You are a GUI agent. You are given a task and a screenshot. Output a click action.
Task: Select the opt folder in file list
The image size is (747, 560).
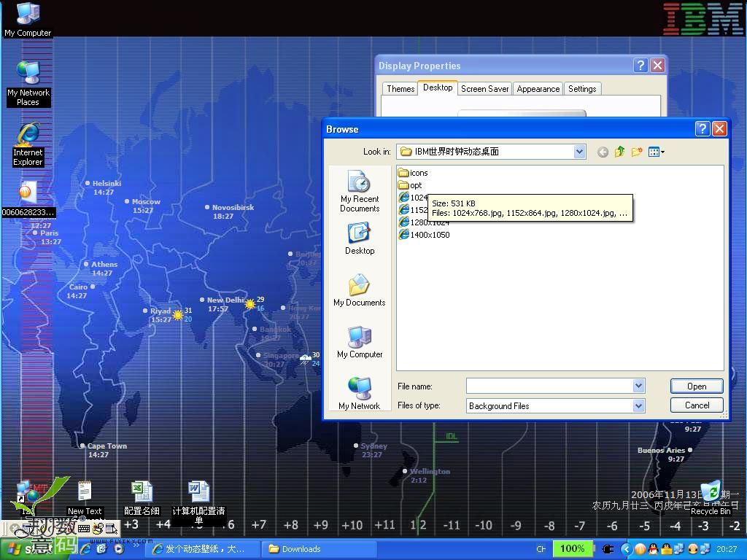point(410,185)
